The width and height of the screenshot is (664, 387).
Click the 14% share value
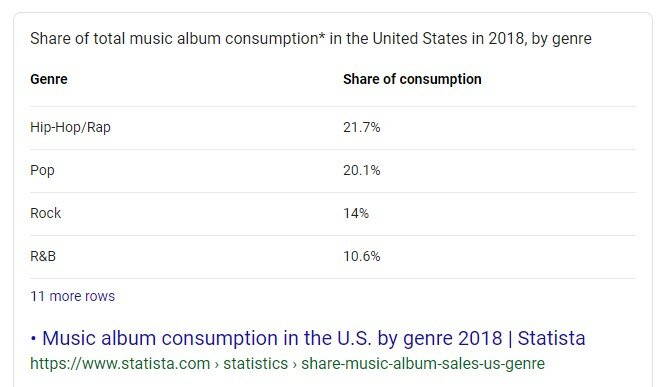click(x=356, y=213)
